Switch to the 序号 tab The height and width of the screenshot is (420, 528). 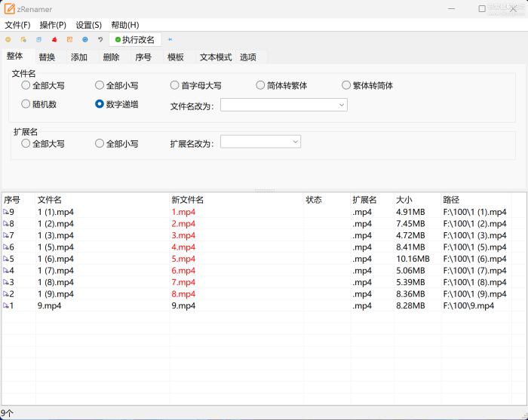click(x=143, y=57)
